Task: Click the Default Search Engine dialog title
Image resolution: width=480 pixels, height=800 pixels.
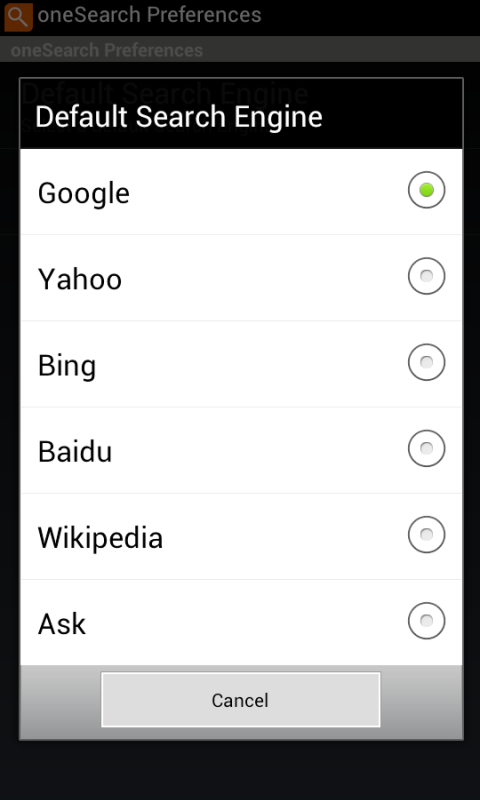Action: [179, 117]
